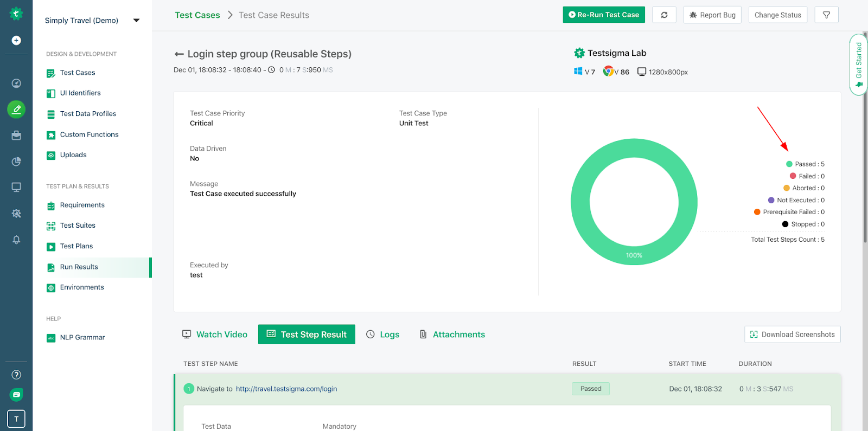Click the Critical priority value
Screen dimensions: 868x431
coord(201,123)
